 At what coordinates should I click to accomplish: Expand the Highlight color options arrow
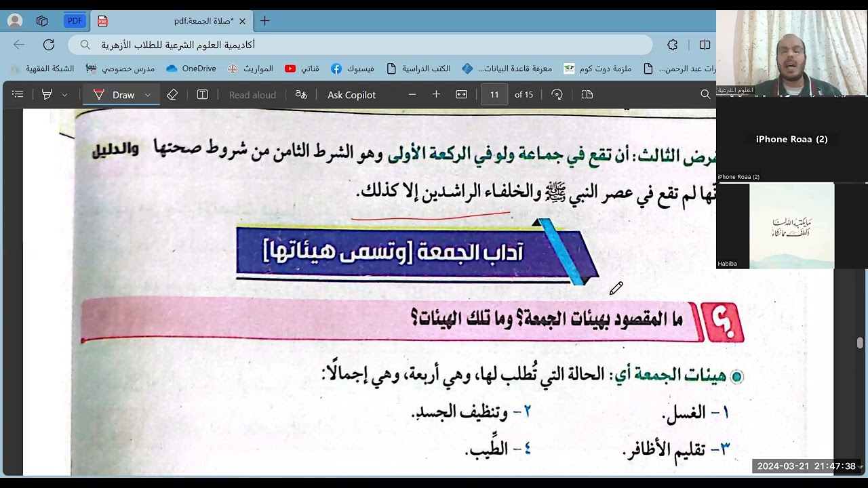tap(64, 95)
